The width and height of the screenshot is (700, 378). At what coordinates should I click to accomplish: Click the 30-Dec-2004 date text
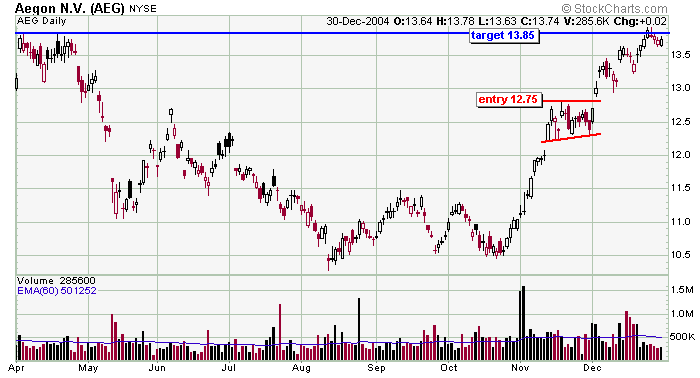pos(358,21)
